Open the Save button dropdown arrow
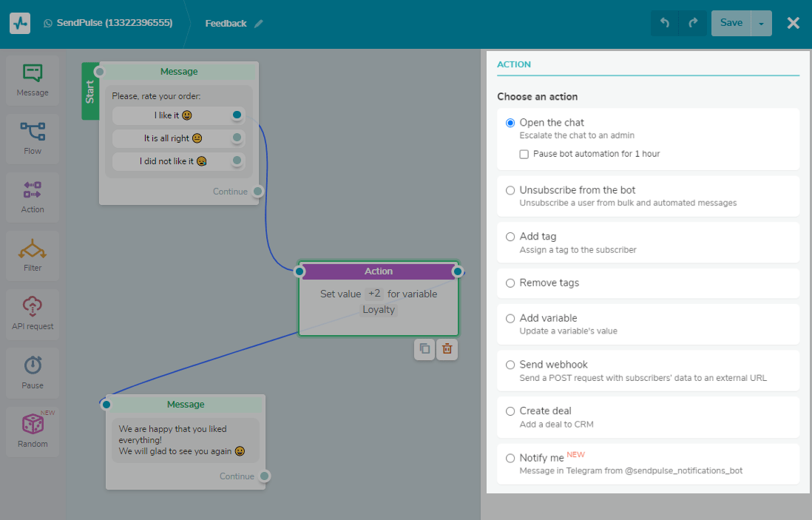This screenshot has height=520, width=812. click(761, 23)
